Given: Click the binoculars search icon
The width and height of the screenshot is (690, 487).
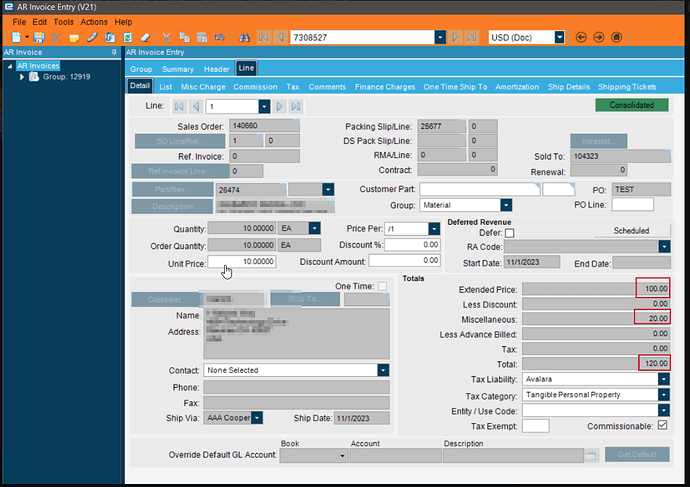Looking at the screenshot, I should pyautogui.click(x=245, y=38).
